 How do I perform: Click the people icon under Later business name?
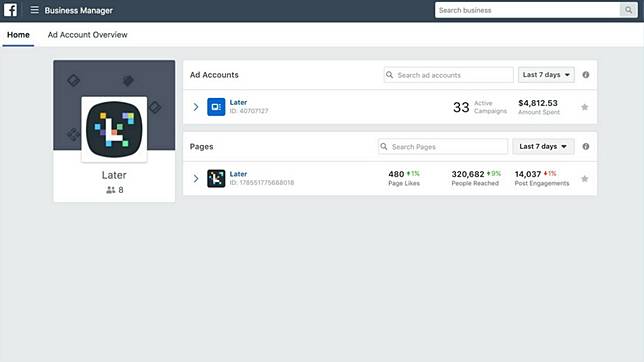(110, 190)
